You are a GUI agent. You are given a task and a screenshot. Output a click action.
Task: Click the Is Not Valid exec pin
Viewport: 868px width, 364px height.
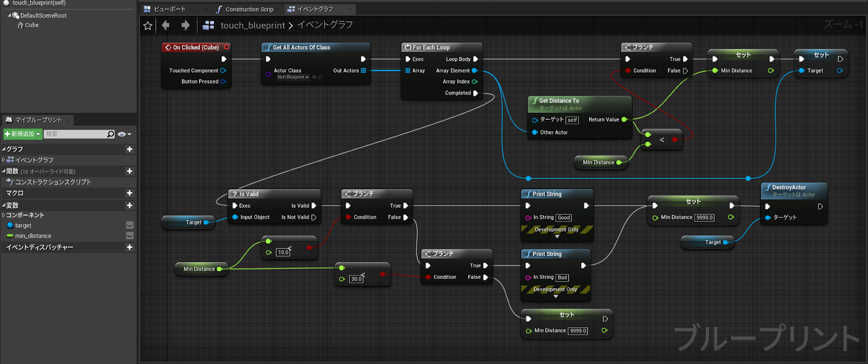click(314, 218)
